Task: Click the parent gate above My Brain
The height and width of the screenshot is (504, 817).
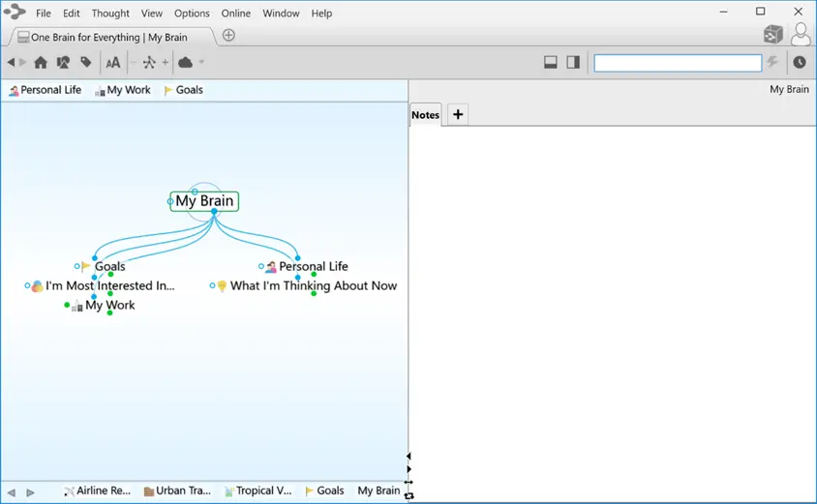Action: [x=195, y=192]
